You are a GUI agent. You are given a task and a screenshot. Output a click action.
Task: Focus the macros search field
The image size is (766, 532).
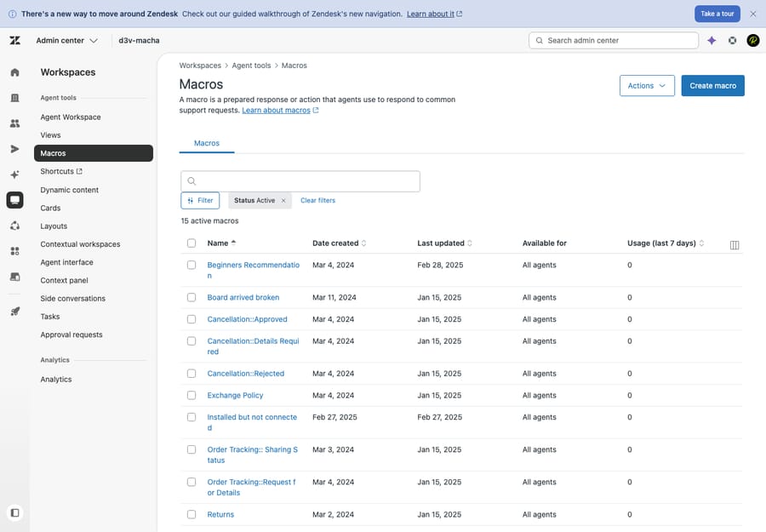point(300,181)
